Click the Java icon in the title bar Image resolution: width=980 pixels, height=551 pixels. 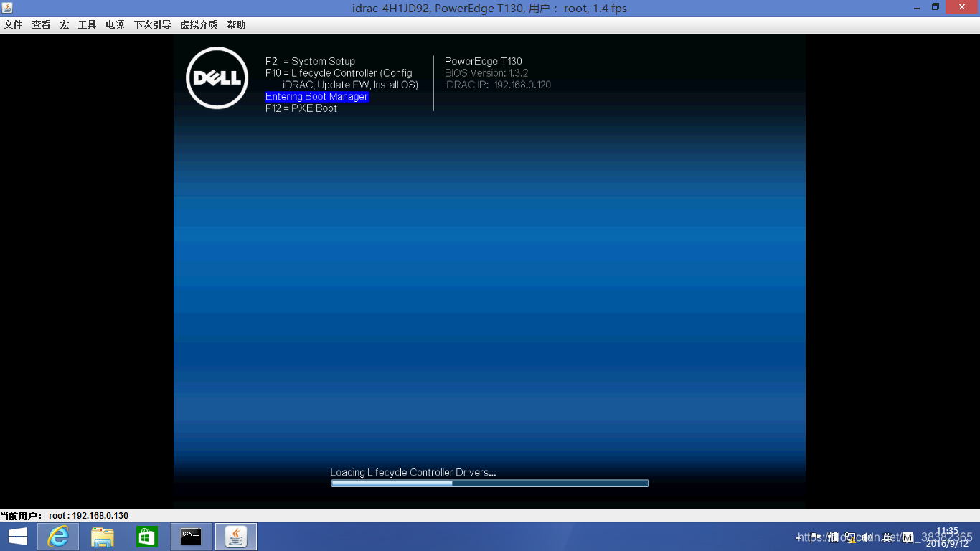pos(7,7)
